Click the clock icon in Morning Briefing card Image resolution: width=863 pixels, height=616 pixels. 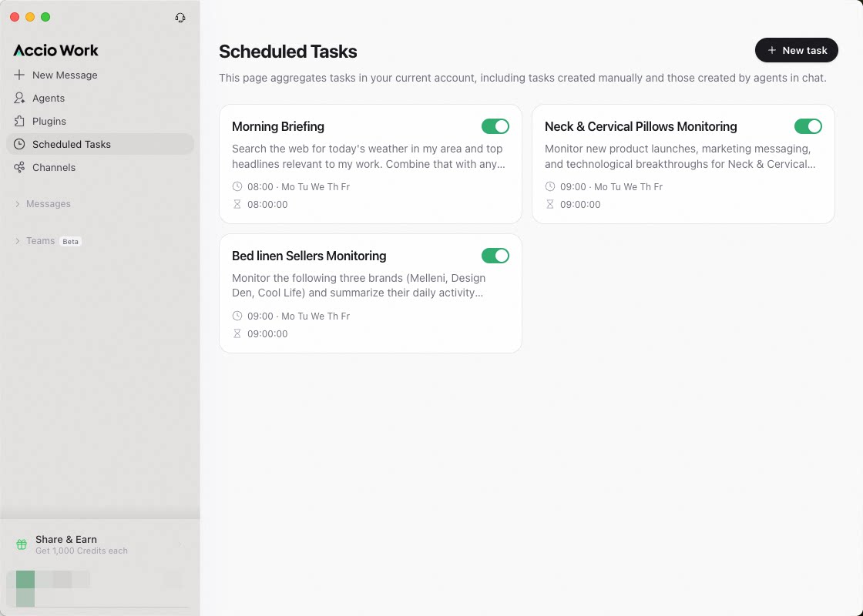click(x=237, y=186)
